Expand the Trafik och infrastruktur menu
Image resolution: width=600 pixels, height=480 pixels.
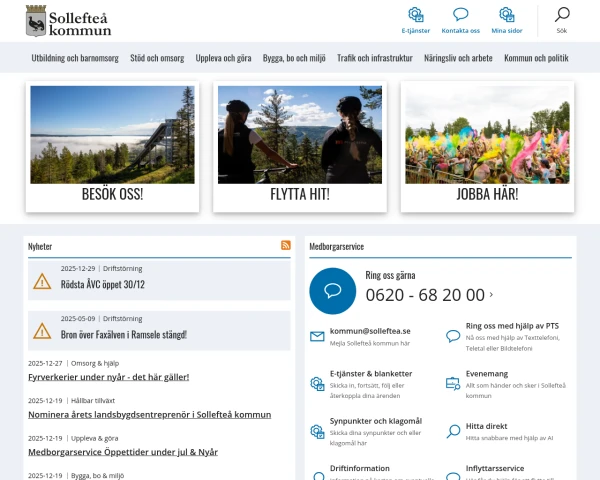click(375, 58)
